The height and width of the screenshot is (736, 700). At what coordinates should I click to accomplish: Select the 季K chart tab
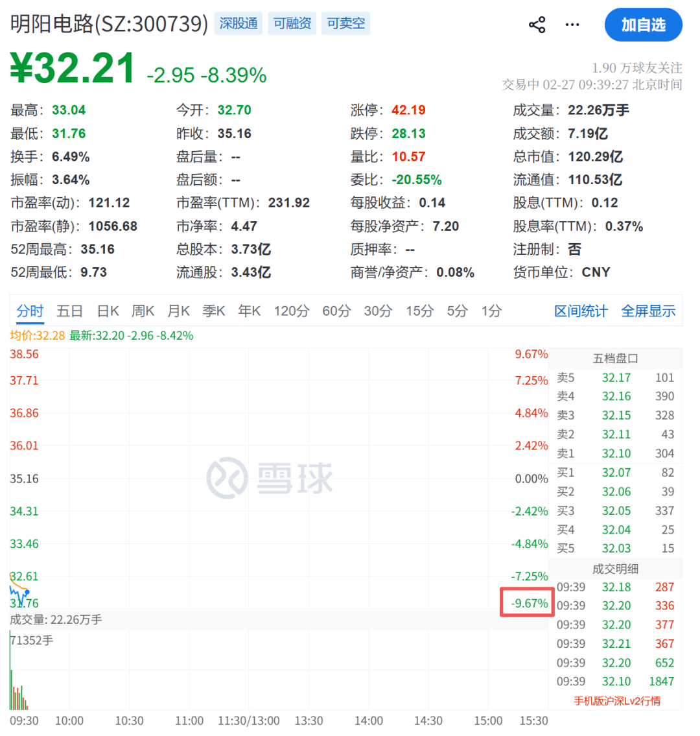[214, 311]
